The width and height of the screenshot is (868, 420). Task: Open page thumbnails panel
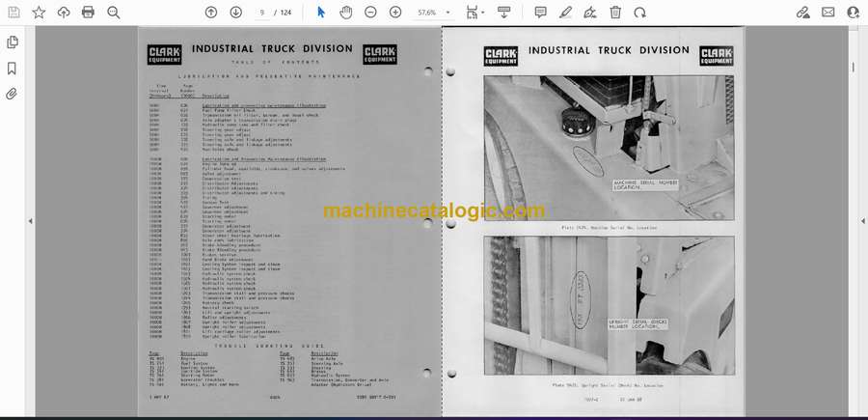(13, 42)
